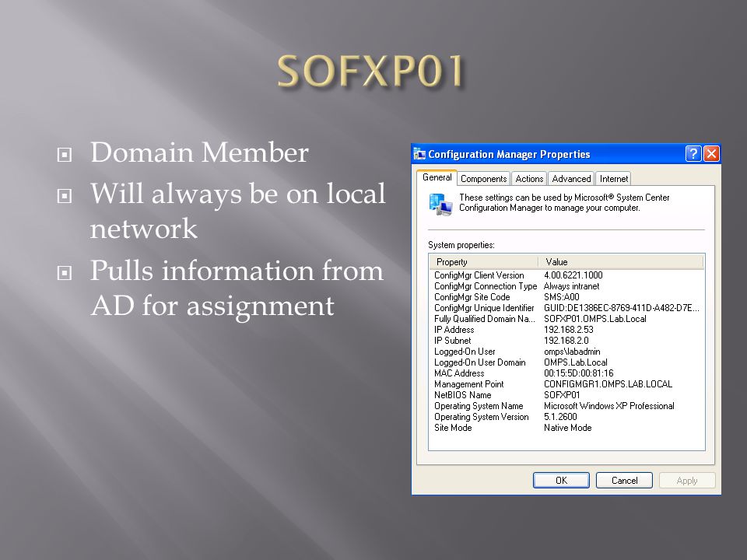Select the IP Address row
Image resolution: width=747 pixels, height=560 pixels.
567,330
